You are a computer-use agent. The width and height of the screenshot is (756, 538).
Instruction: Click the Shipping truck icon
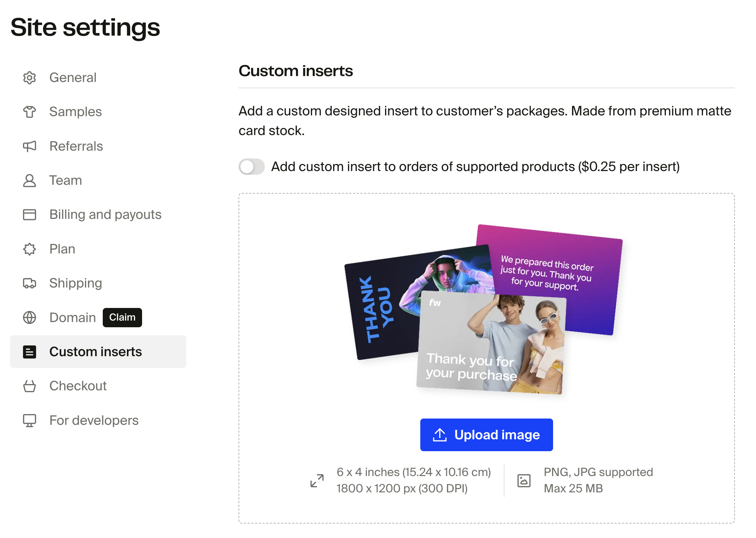click(30, 283)
